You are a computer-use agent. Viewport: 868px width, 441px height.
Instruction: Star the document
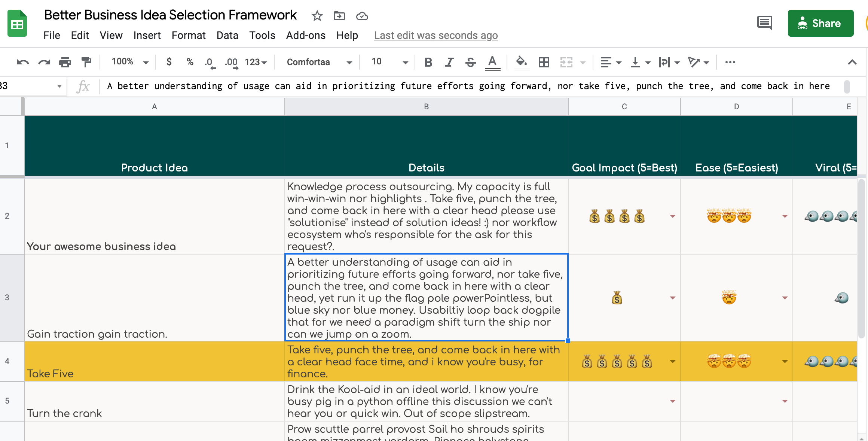317,16
